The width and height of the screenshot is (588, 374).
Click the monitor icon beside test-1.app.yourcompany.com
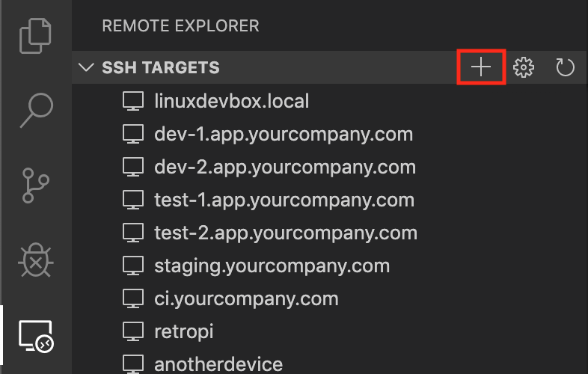tap(133, 200)
